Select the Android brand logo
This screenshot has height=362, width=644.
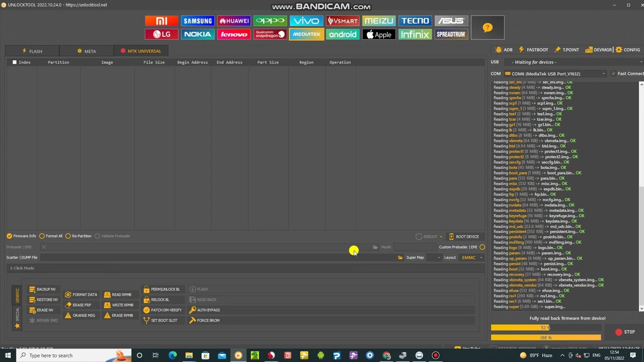pos(343,34)
